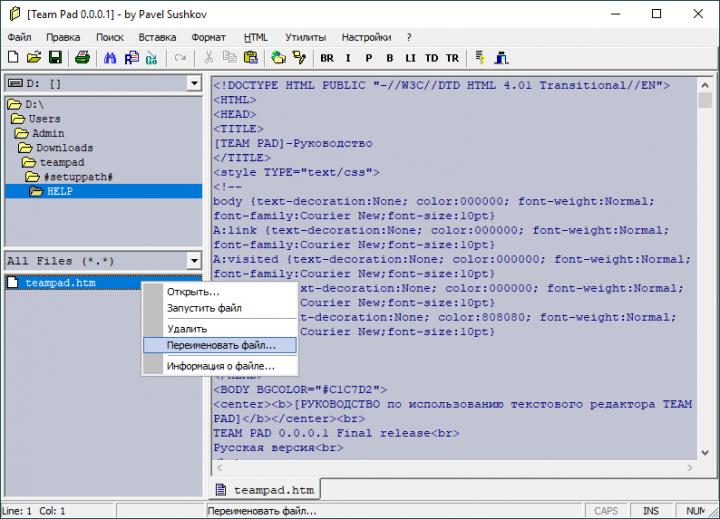Screen dimensions: 720x519
Task: Click the BODY BGCOLOR line in editor
Action: [x=300, y=390]
